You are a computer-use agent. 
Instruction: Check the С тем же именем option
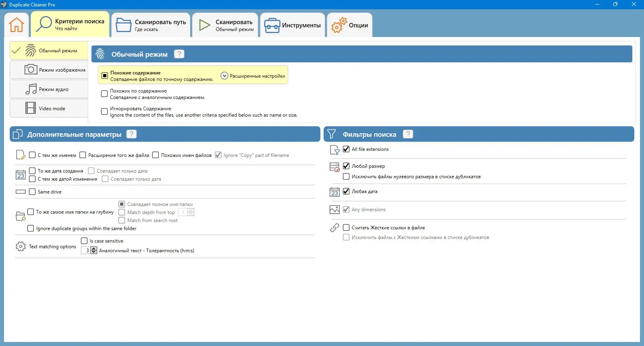[x=32, y=155]
